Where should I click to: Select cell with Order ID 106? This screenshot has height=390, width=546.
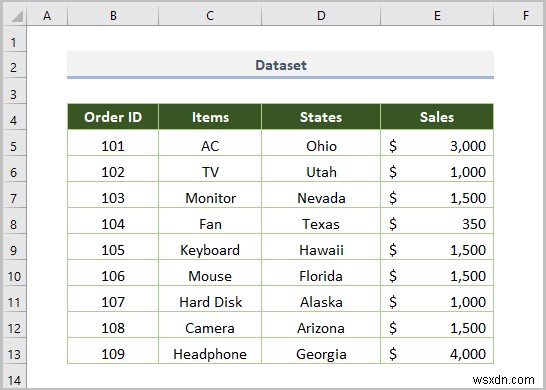click(113, 273)
